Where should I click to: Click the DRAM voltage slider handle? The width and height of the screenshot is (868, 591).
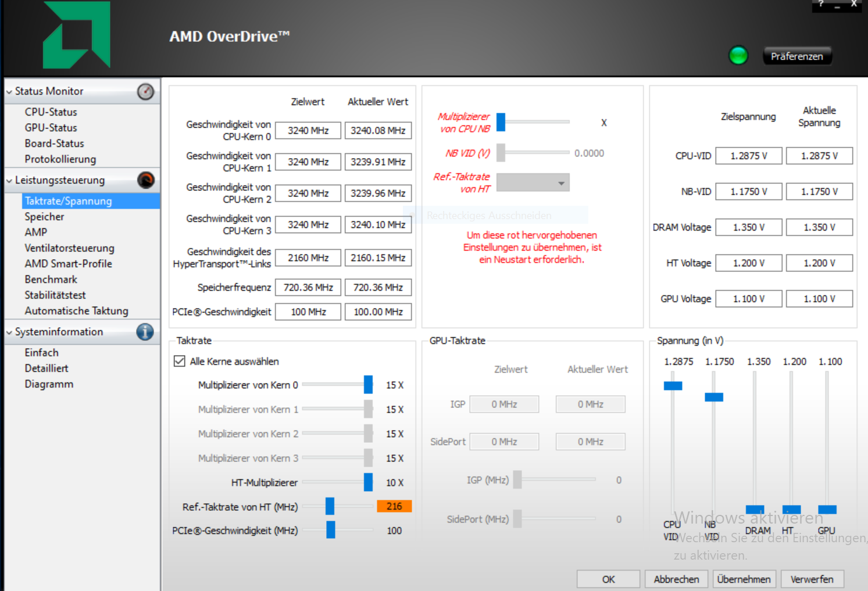tap(755, 510)
